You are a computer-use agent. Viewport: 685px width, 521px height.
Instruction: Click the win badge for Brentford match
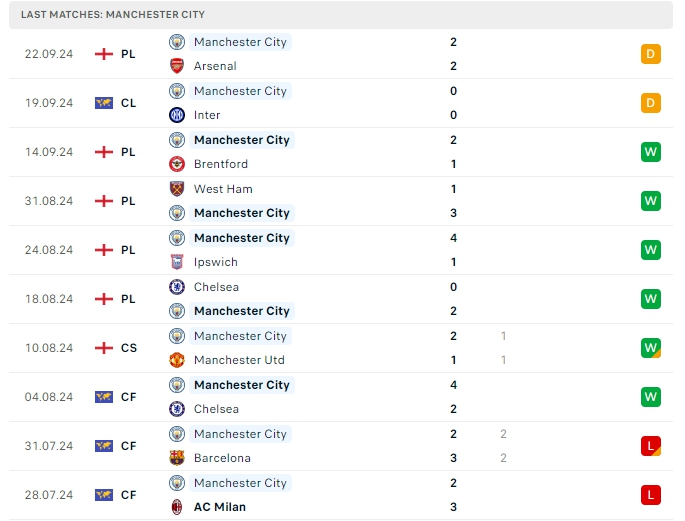coord(651,152)
